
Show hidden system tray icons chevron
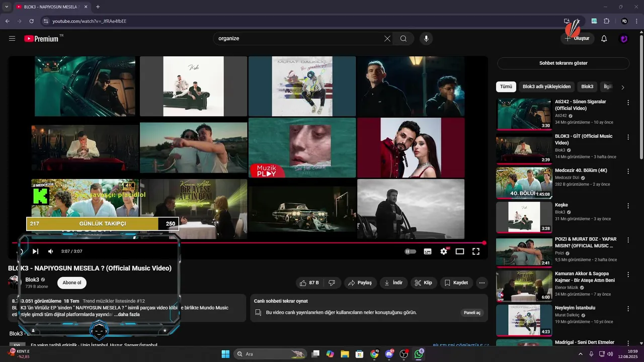click(x=581, y=354)
